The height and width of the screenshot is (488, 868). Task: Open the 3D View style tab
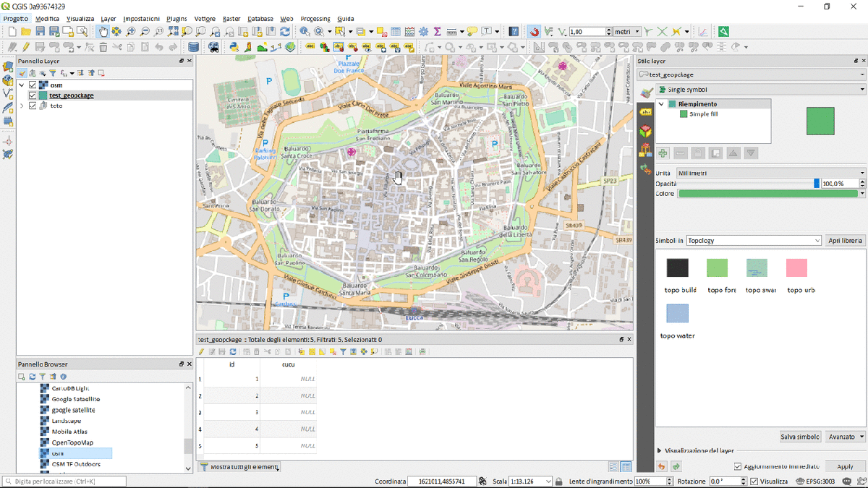point(646,130)
